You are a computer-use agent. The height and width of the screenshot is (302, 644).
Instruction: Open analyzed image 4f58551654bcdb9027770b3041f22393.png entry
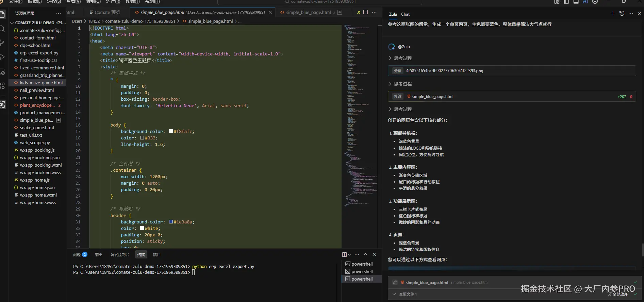[x=512, y=71]
